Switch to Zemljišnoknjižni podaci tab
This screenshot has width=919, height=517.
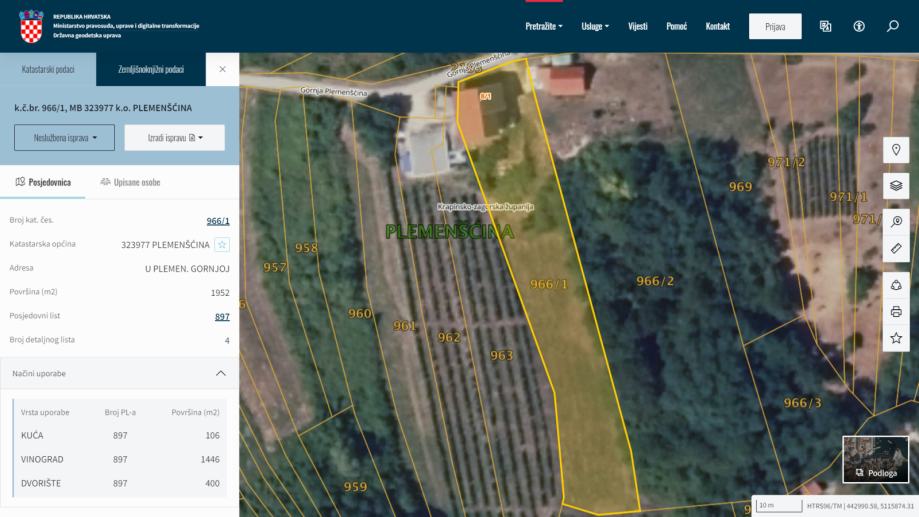(x=151, y=69)
